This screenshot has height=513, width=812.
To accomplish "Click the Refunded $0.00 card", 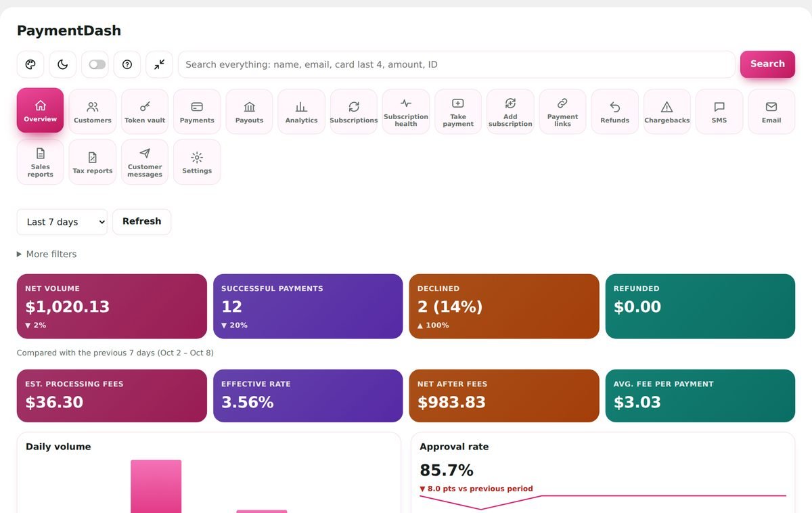I will coord(700,307).
